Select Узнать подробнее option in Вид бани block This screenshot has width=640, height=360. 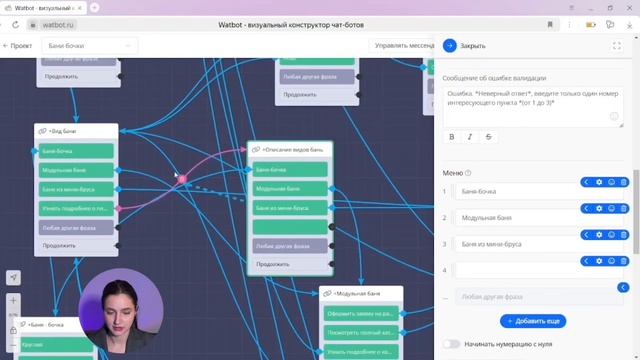(x=76, y=209)
